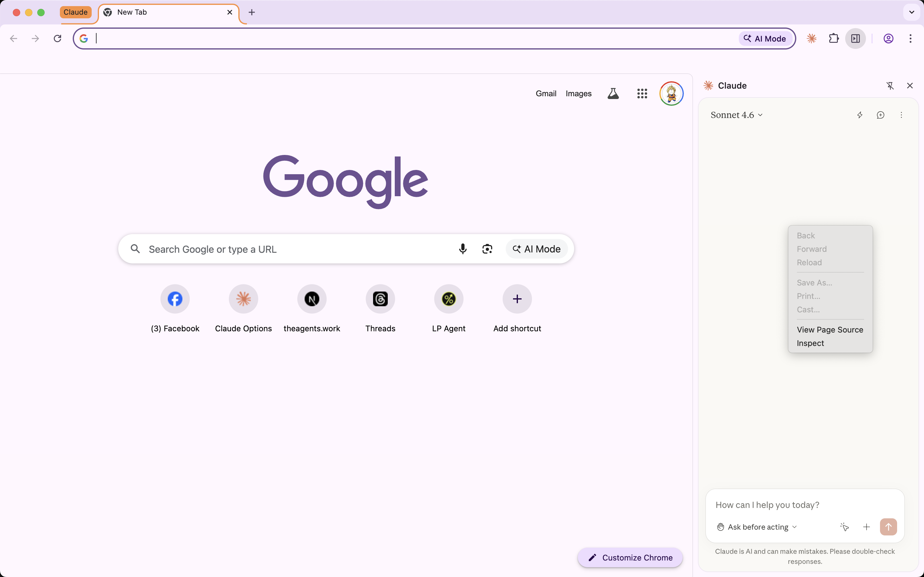Reload the current page
Viewport: 924px width, 577px height.
[x=58, y=39]
